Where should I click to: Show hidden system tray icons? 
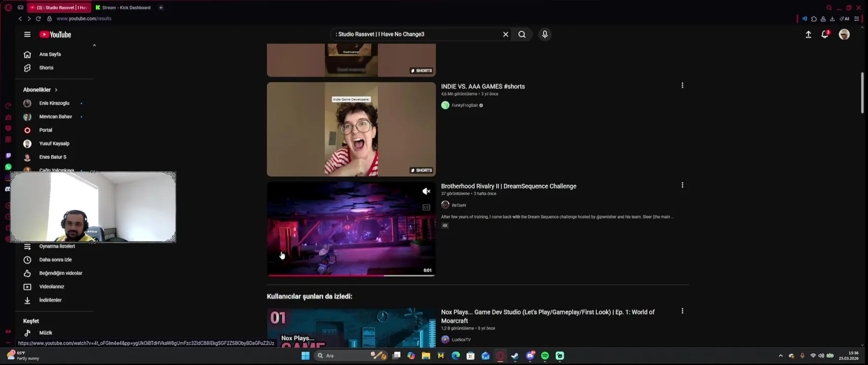[781, 356]
